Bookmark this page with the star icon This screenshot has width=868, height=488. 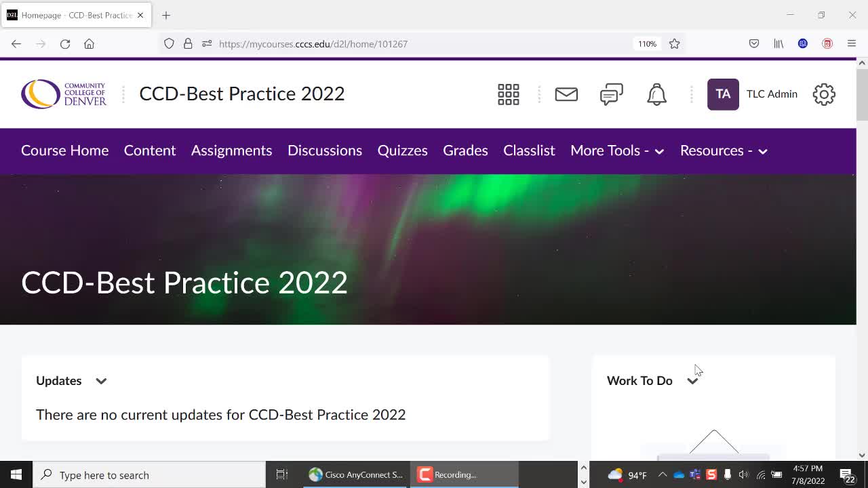(x=674, y=44)
